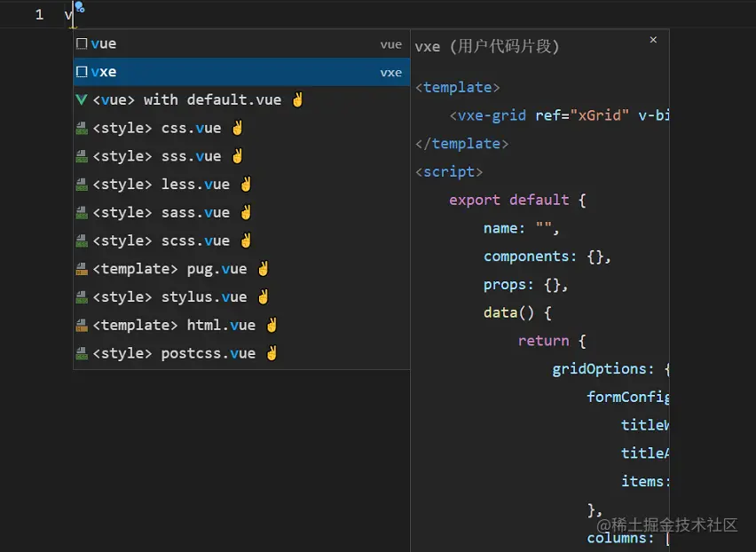Click the snippet icon beside vxe
756x552 pixels.
(82, 72)
